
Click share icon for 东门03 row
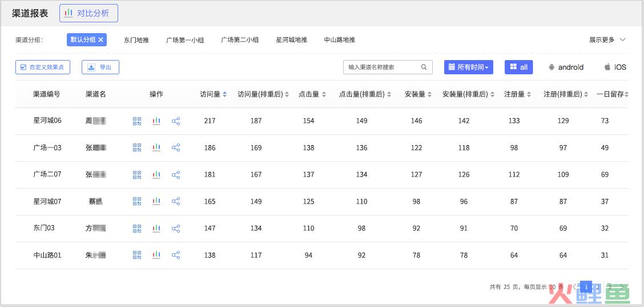tap(176, 228)
